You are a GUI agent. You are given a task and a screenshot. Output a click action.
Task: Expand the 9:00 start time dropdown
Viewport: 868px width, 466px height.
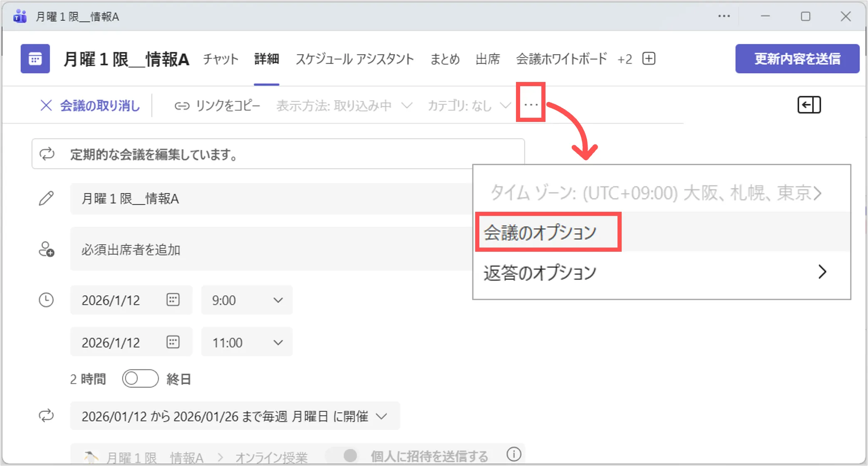click(247, 300)
